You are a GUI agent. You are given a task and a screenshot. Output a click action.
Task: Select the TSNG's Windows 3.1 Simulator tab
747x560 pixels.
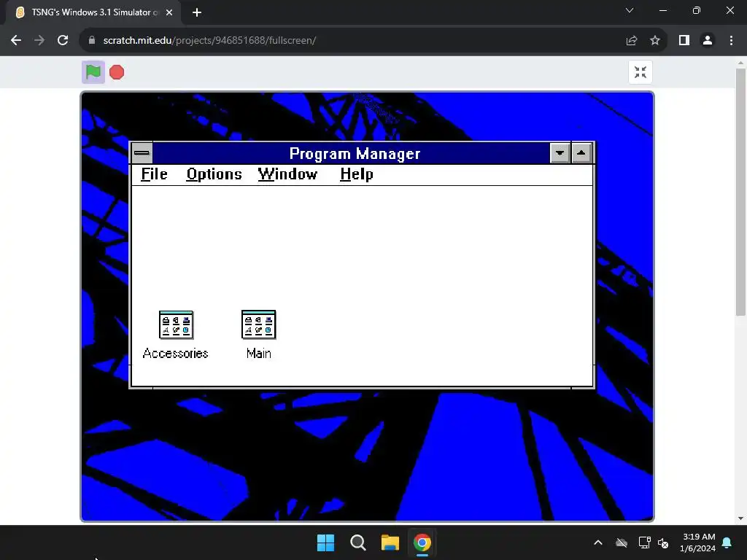pos(93,12)
